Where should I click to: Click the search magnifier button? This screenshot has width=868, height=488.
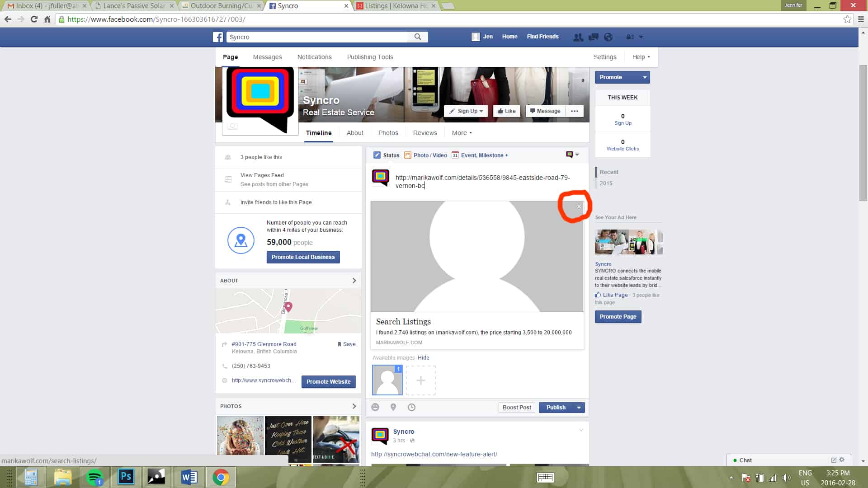[418, 37]
